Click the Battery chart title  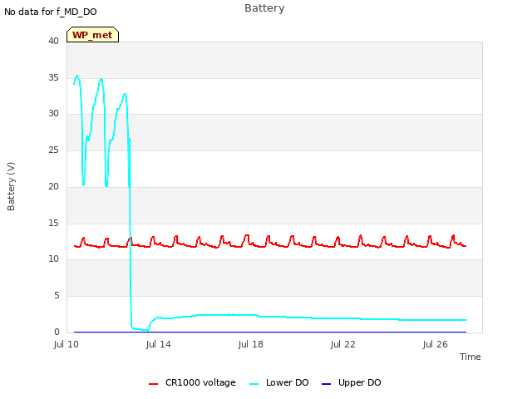pos(264,8)
